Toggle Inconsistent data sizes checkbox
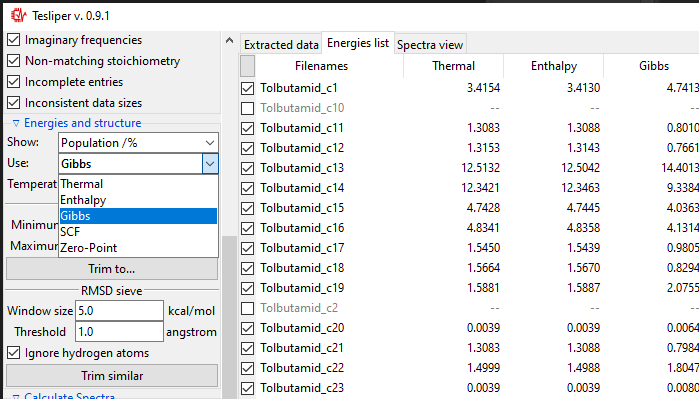The width and height of the screenshot is (699, 399). point(14,103)
